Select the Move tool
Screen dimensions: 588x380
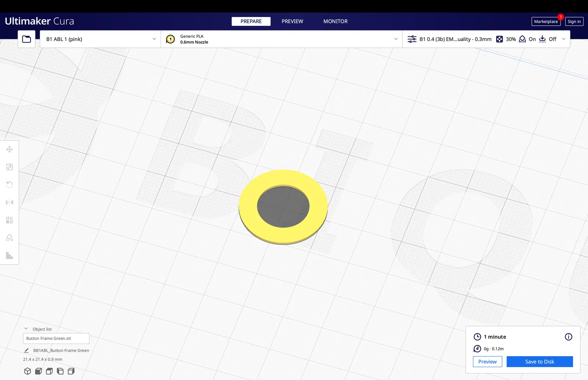click(x=10, y=149)
